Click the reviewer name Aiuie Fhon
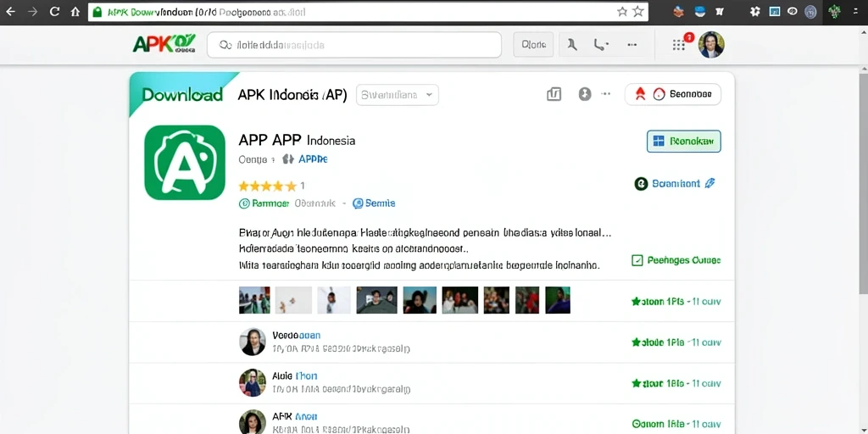Viewport: 868px width, 434px height. click(x=294, y=376)
